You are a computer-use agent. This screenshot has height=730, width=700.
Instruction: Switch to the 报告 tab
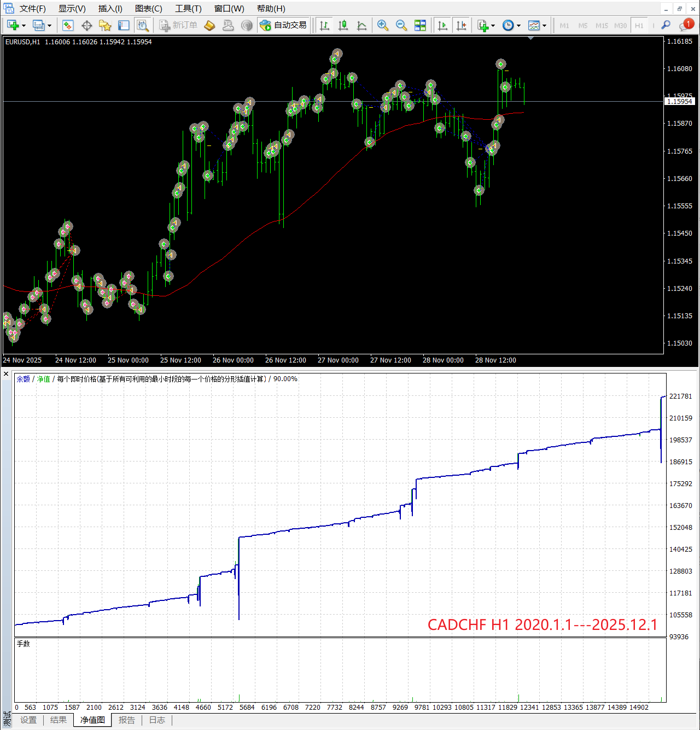[x=126, y=720]
